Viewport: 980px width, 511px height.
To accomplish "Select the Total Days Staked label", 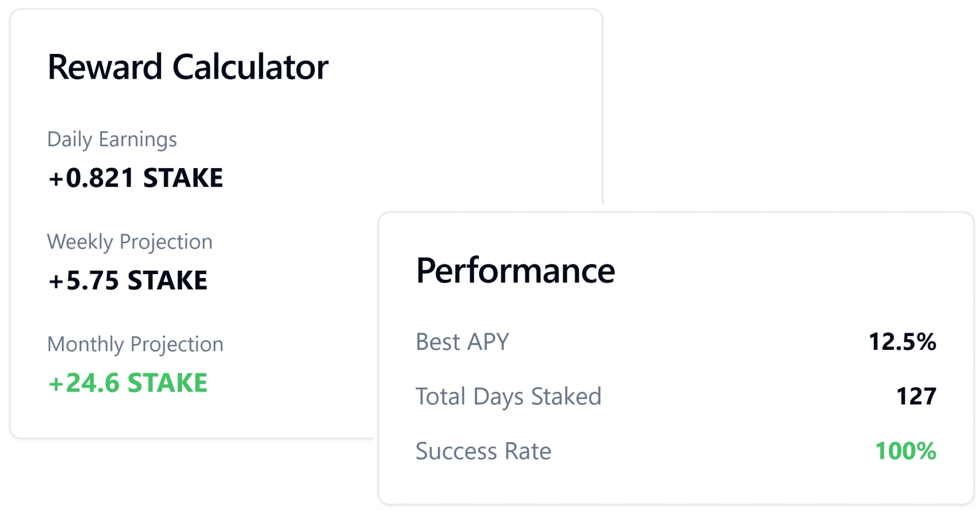I will click(508, 396).
